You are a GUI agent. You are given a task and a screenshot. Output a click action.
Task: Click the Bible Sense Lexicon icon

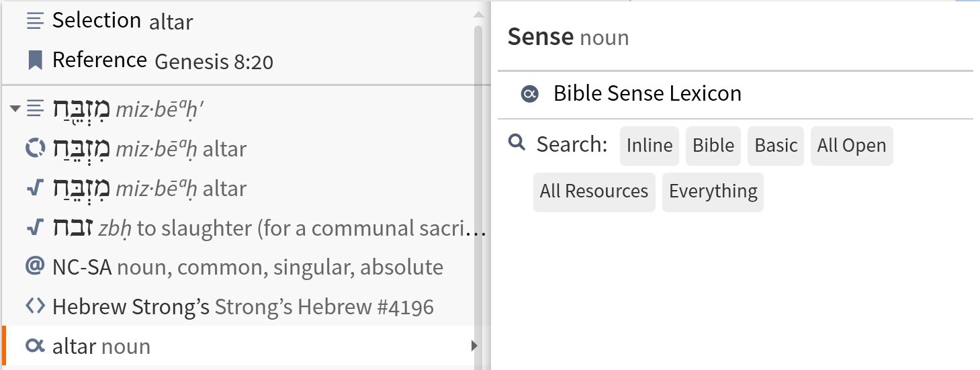pyautogui.click(x=529, y=94)
